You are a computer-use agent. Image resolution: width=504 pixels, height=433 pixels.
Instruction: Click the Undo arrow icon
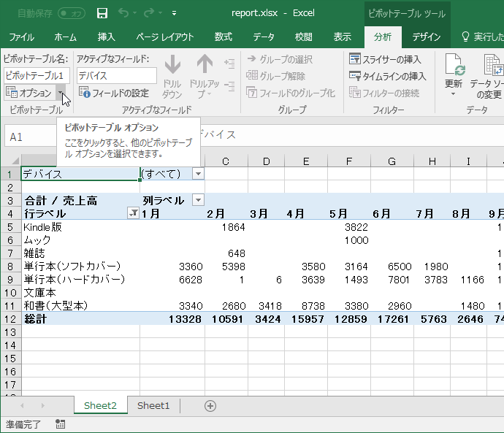pos(123,13)
